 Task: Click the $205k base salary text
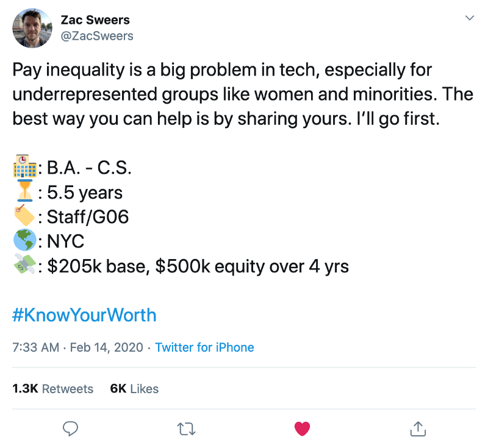tap(96, 266)
